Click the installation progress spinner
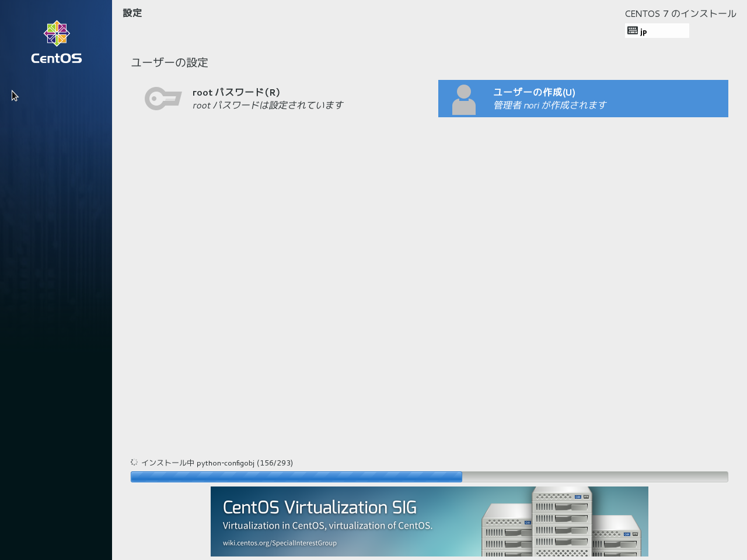This screenshot has width=747, height=560. pyautogui.click(x=134, y=463)
